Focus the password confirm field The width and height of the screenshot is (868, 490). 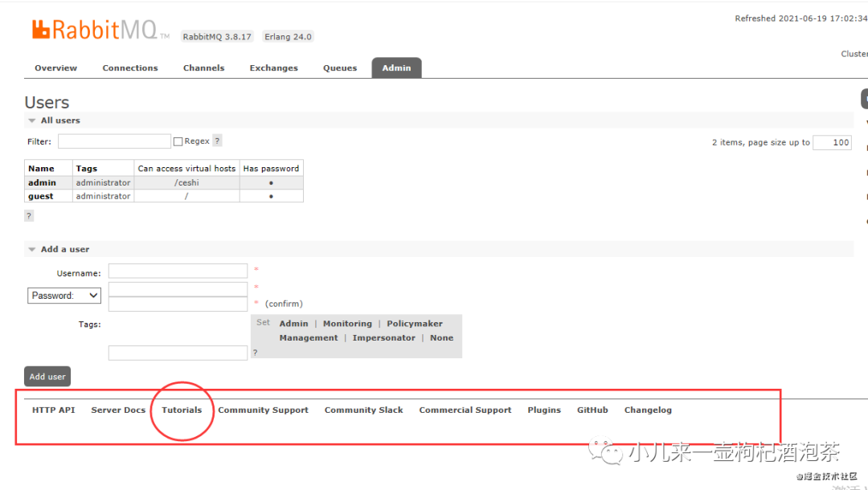coord(178,304)
